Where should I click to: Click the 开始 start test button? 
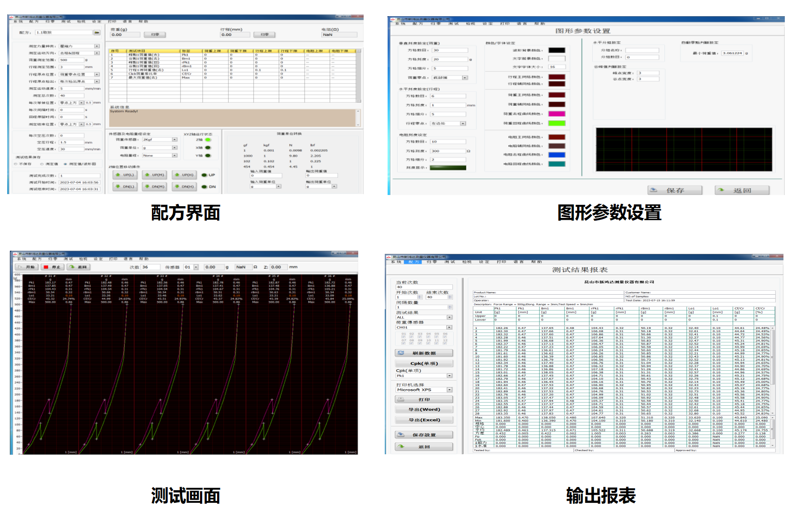coord(27,267)
